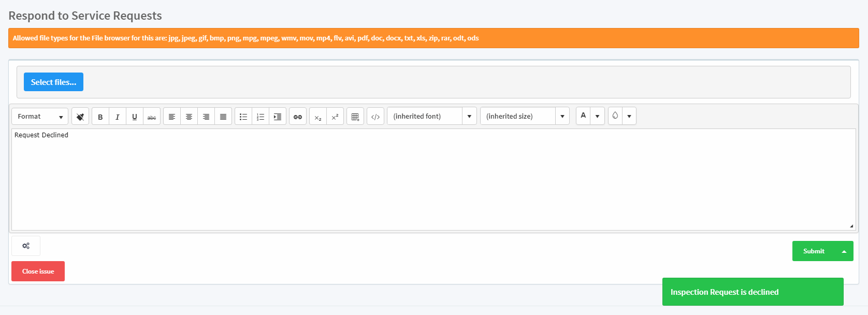Expand the inherited size dropdown
Screen dimensions: 868x315
tap(562, 117)
